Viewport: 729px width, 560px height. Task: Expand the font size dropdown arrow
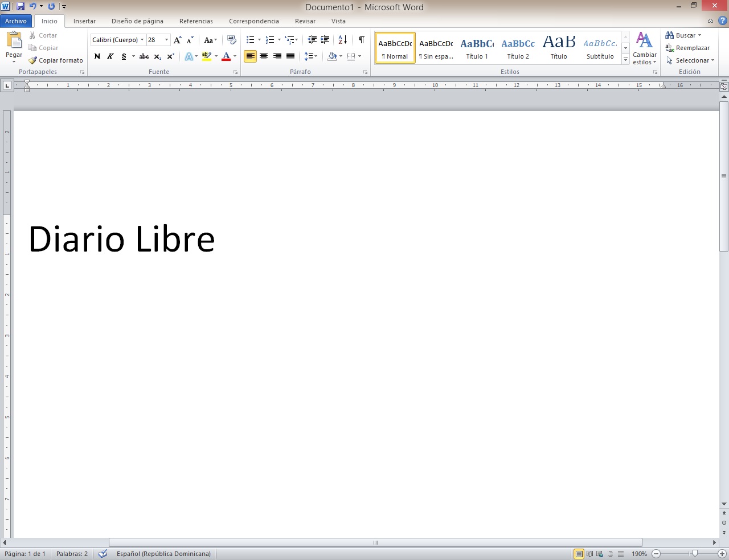(x=166, y=40)
